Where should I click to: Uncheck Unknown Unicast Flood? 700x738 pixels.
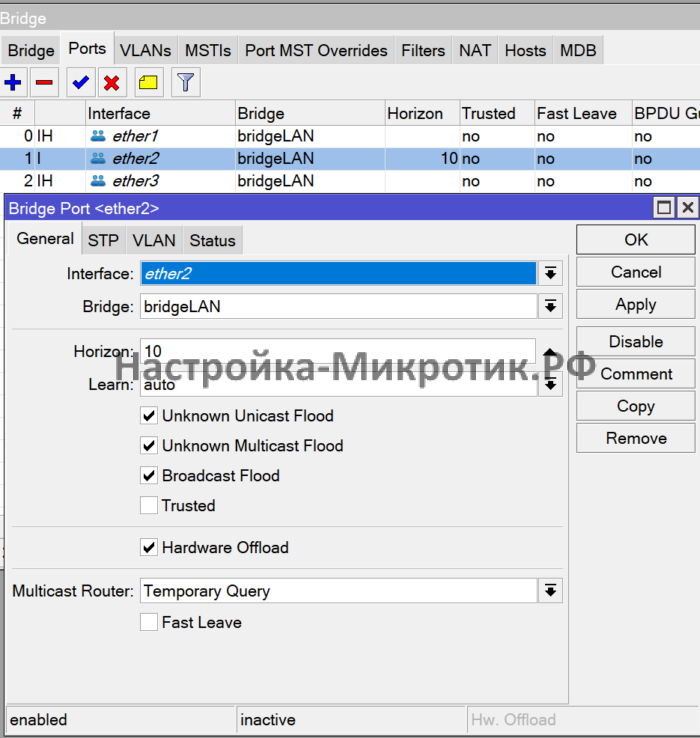coord(149,416)
